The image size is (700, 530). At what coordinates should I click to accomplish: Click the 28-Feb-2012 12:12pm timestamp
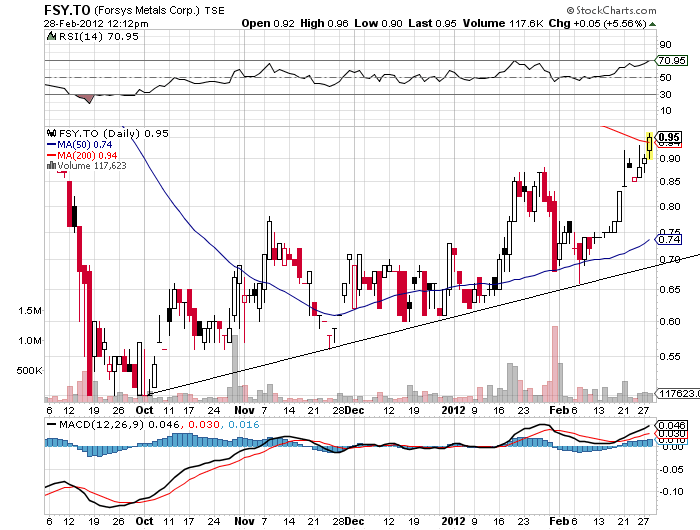coord(96,23)
